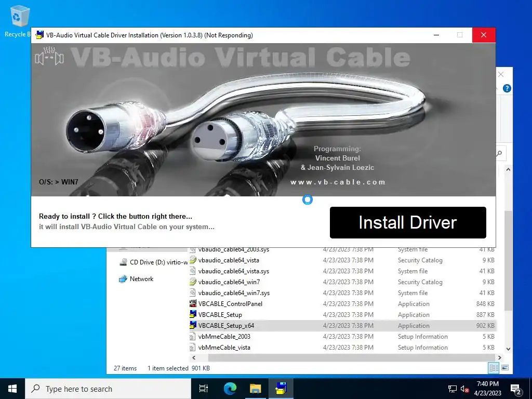Launch Microsoft Edge from taskbar
Screen dimensions: 532x399
pos(230,389)
